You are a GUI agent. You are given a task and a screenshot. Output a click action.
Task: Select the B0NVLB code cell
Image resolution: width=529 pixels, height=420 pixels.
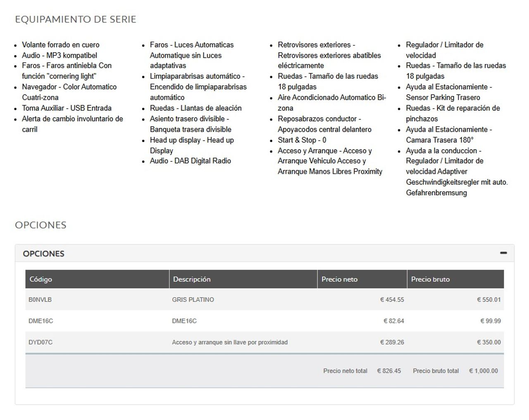point(40,300)
